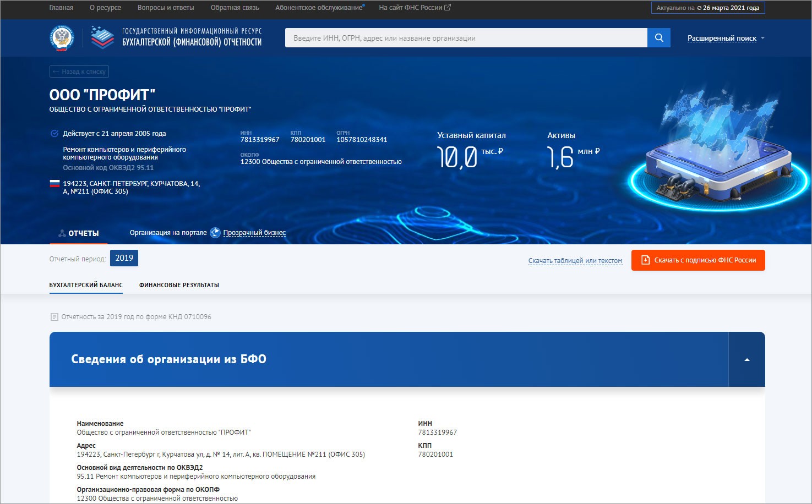Screen dimensions: 812x504
Task: Click the ОКОПФ header value '12300 Общества с ограниченной ответственностью'
Action: pyautogui.click(x=321, y=162)
